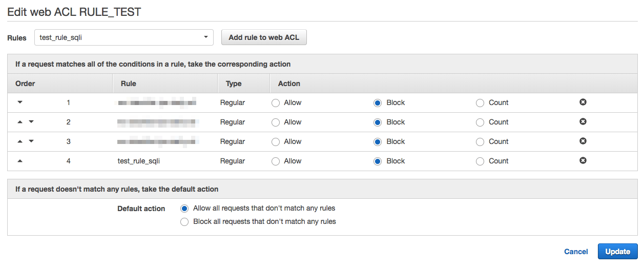Choose Block all requests default action
The width and height of the screenshot is (644, 269).
(184, 222)
